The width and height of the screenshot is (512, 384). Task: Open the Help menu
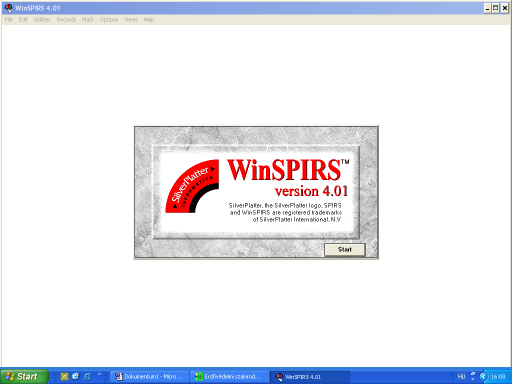pos(149,20)
